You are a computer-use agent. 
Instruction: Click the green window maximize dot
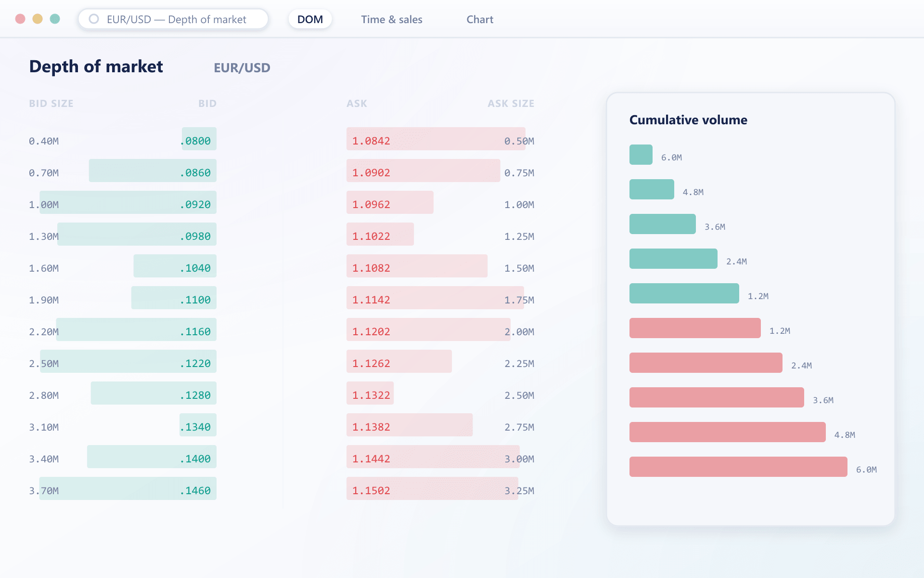pyautogui.click(x=55, y=19)
